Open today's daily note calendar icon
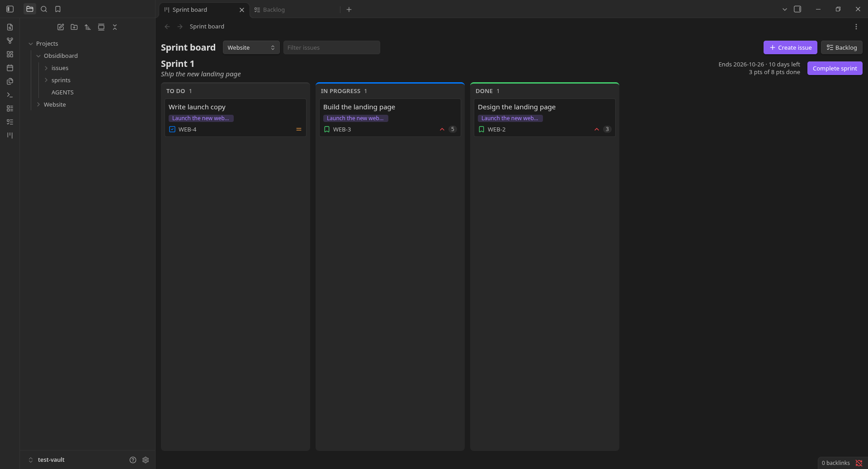The height and width of the screenshot is (469, 868). [x=10, y=68]
